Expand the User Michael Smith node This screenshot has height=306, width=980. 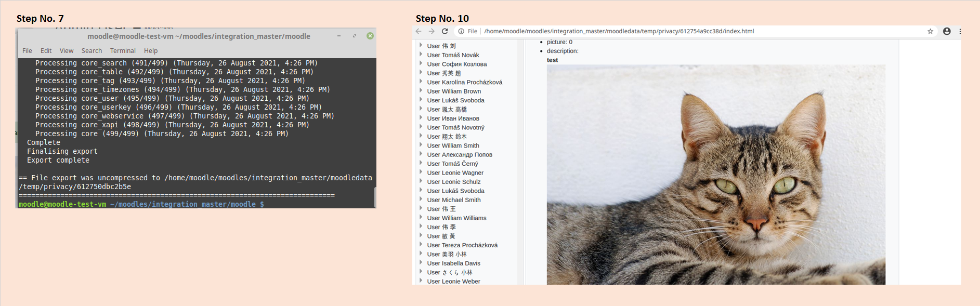[421, 199]
